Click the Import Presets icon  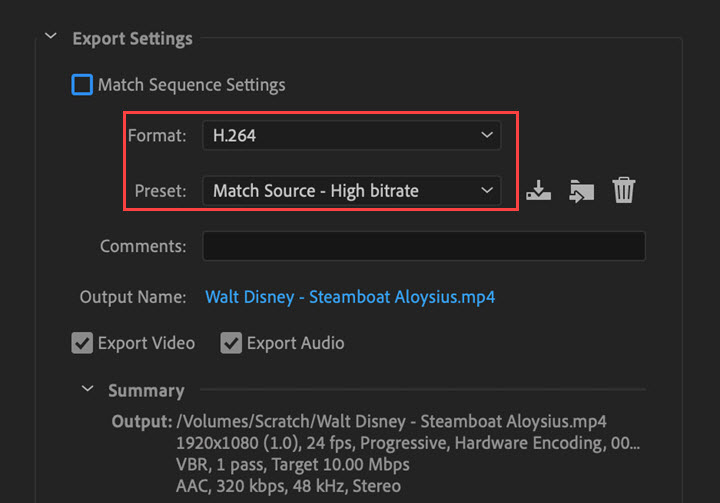point(581,190)
